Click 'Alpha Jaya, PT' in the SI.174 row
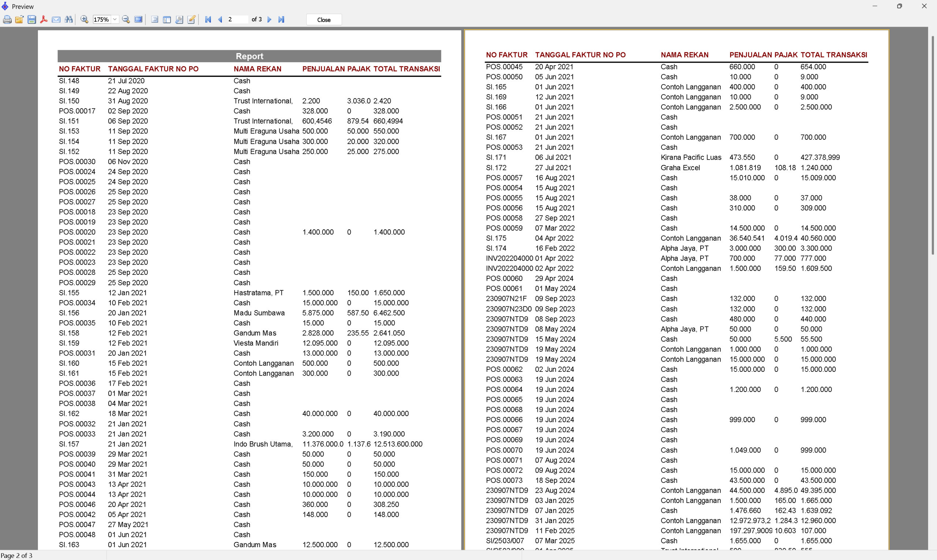 pyautogui.click(x=684, y=248)
